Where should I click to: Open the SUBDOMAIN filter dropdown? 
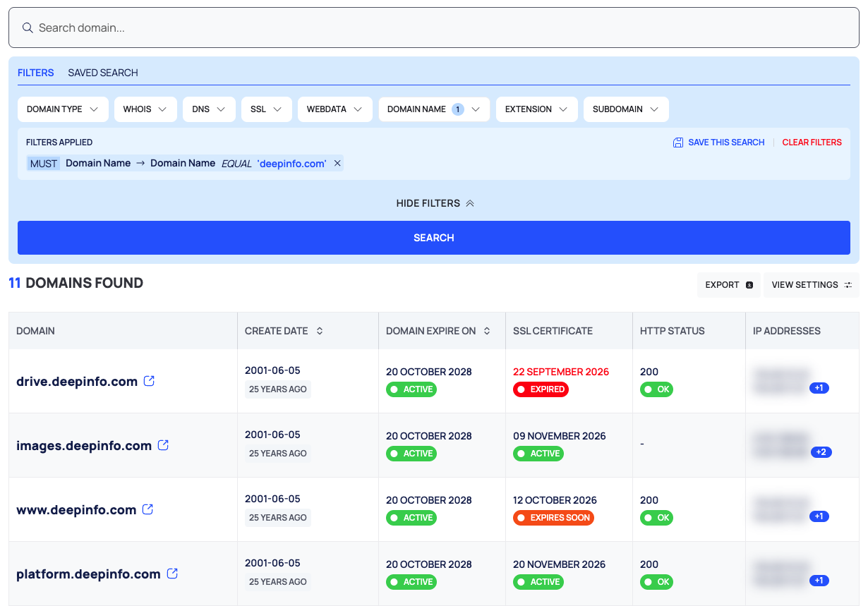626,109
